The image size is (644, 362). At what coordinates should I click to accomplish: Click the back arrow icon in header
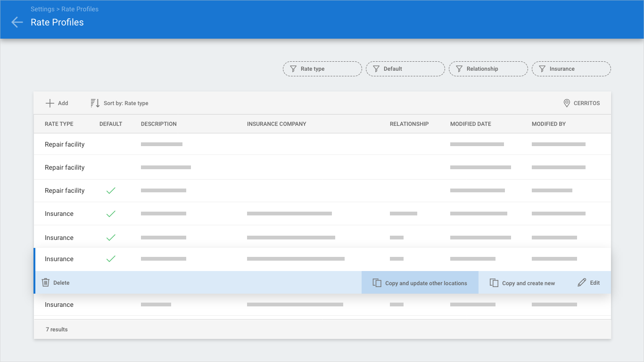coord(17,22)
